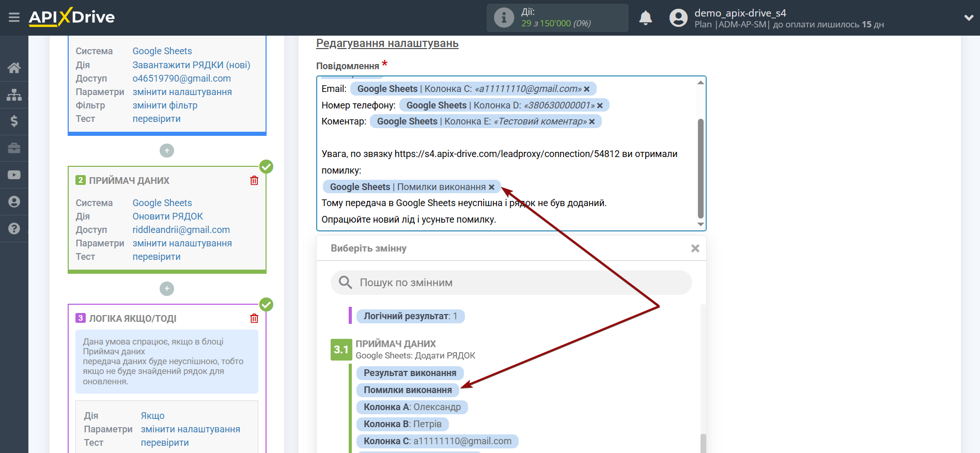Remove the Колонка E comment variable tag
Image resolution: width=980 pixels, height=453 pixels.
(x=592, y=121)
